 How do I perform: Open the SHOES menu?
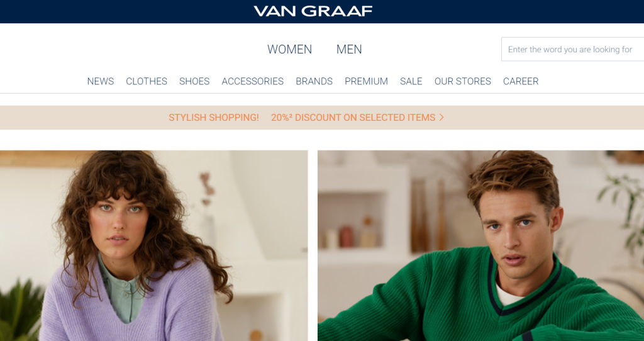194,81
